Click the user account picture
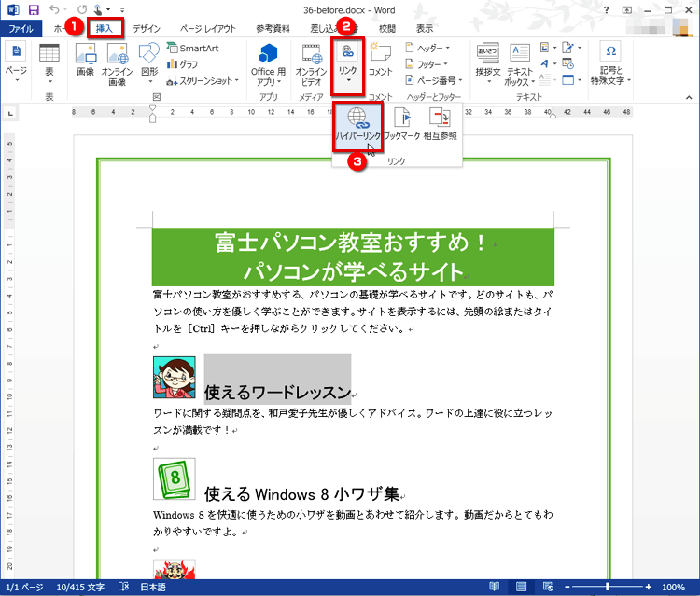Image resolution: width=700 pixels, height=596 pixels. (681, 28)
